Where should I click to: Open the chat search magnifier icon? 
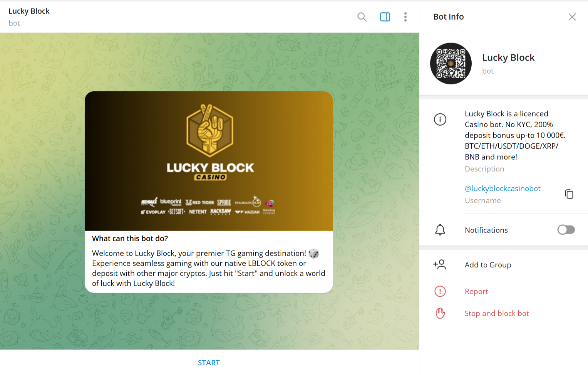[362, 17]
